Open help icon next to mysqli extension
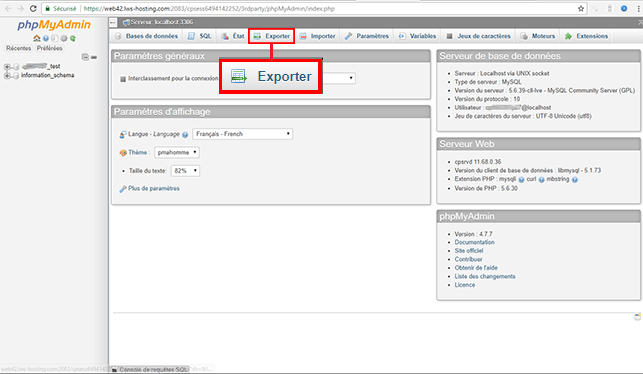The image size is (643, 374). [521, 180]
